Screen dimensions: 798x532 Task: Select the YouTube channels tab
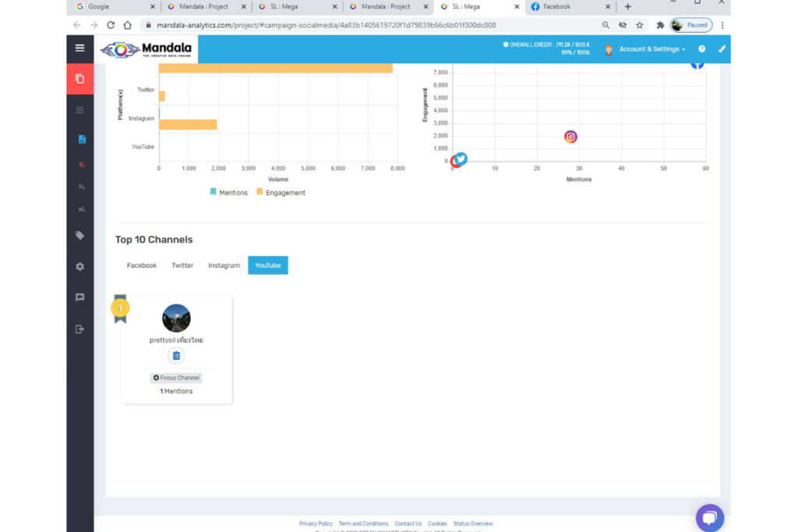tap(268, 266)
